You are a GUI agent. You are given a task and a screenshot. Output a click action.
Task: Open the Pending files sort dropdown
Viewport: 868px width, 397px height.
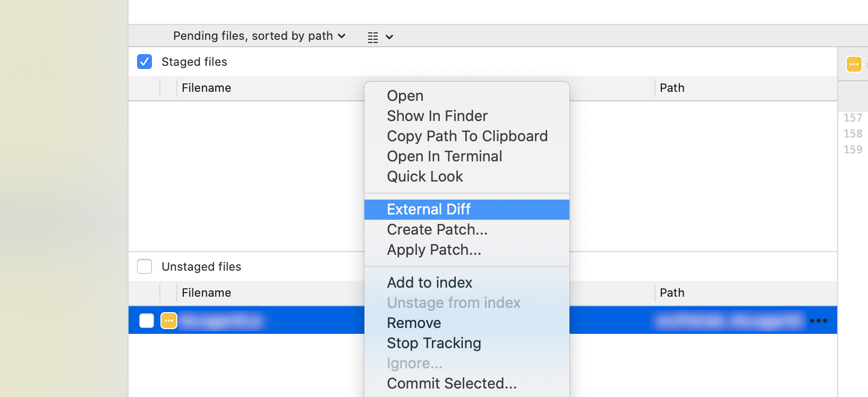click(259, 36)
